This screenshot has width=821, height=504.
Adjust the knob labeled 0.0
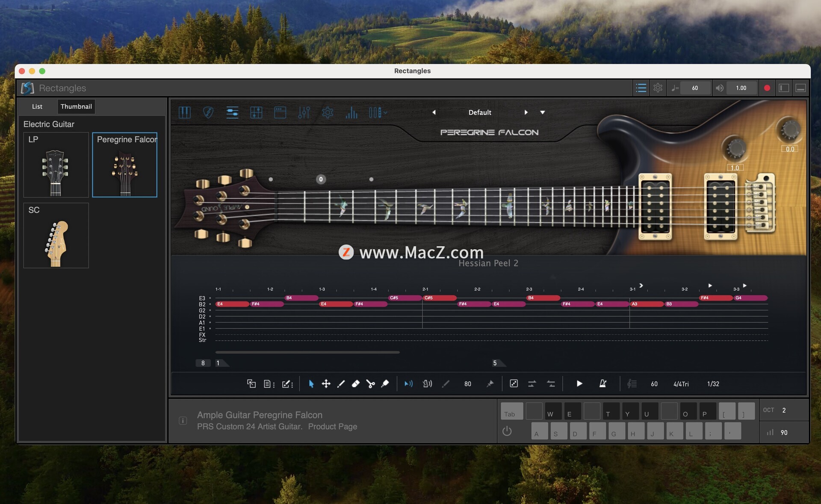(x=790, y=129)
